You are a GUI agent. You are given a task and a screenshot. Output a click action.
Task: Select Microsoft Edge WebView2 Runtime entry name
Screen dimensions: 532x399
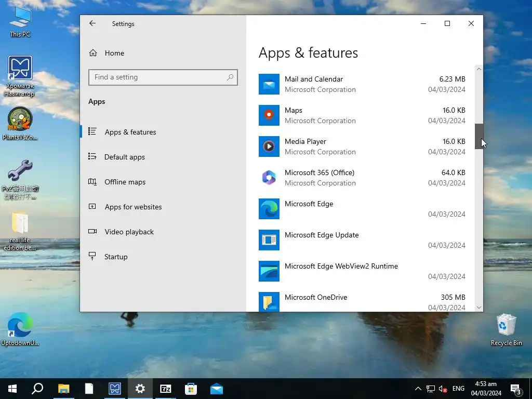(x=341, y=267)
